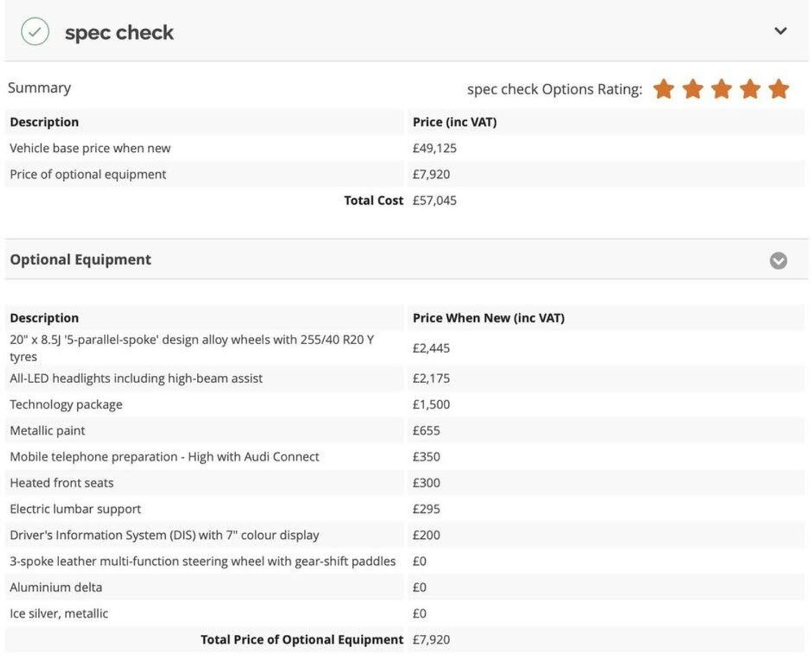Click the first orange rating star
812x663 pixels.
click(x=664, y=89)
